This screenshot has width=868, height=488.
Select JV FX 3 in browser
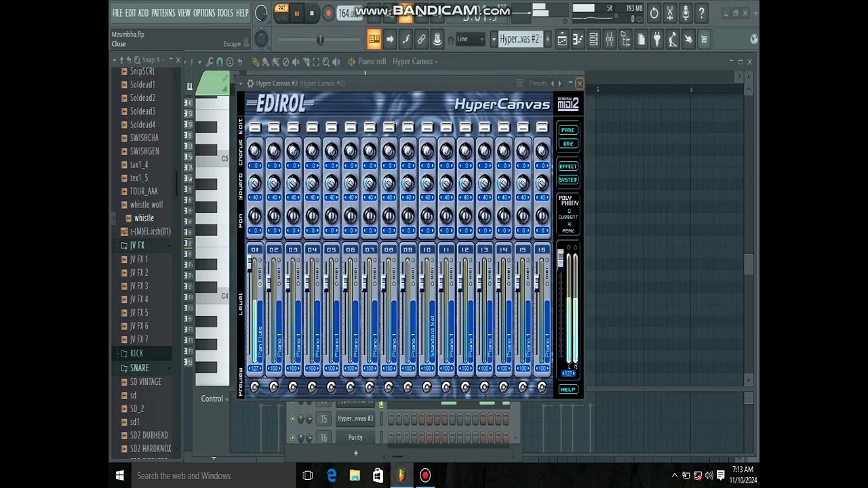pyautogui.click(x=139, y=286)
